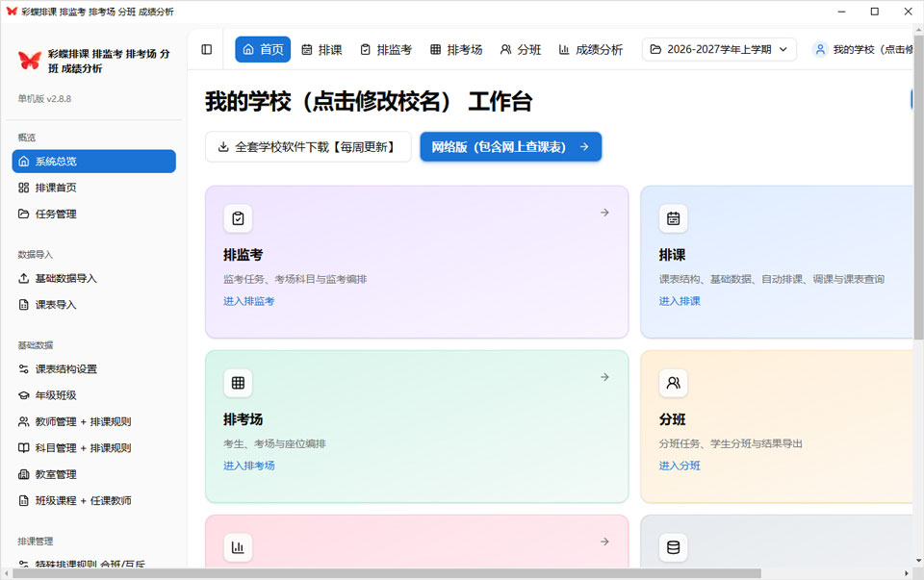Follow the 进入分班 link
The image size is (924, 580).
pyautogui.click(x=680, y=466)
